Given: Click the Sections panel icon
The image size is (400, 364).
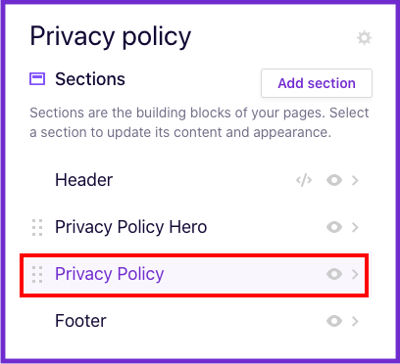Looking at the screenshot, I should coord(37,79).
